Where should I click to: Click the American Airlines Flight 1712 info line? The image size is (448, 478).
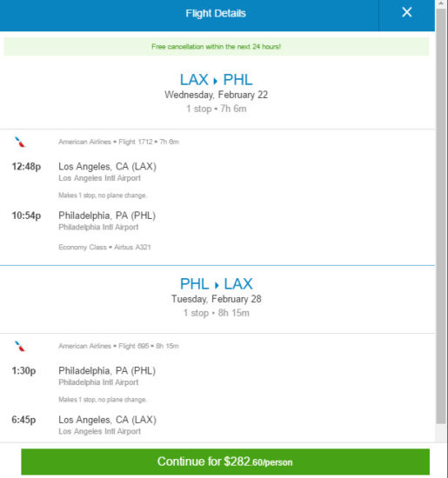118,142
